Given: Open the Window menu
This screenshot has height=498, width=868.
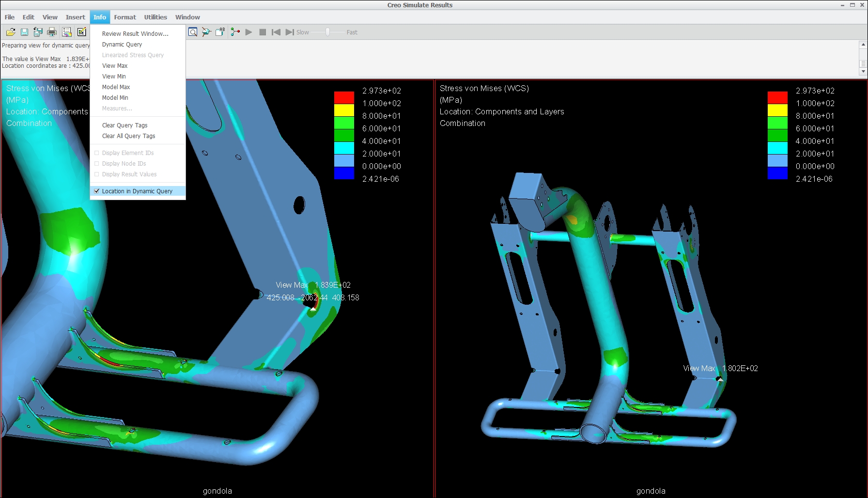Looking at the screenshot, I should pos(187,17).
